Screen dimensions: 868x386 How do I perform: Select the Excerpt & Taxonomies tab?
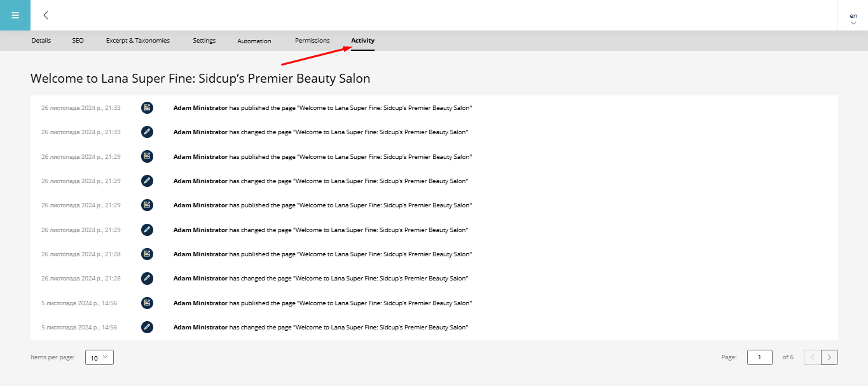pos(138,41)
